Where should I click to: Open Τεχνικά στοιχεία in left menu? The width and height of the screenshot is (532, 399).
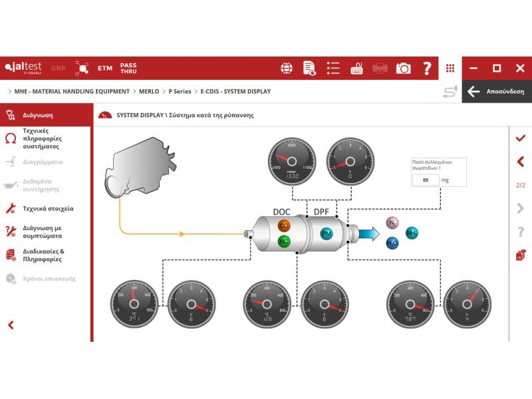pos(49,209)
